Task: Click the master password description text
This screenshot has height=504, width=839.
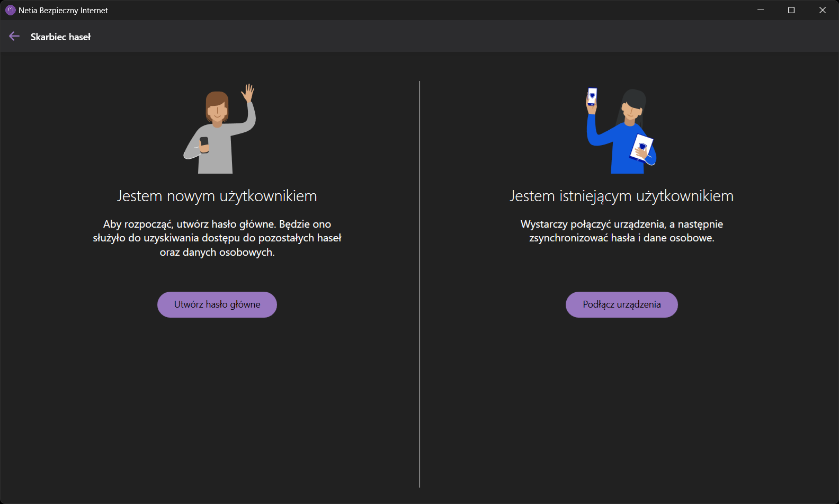Action: pyautogui.click(x=217, y=238)
